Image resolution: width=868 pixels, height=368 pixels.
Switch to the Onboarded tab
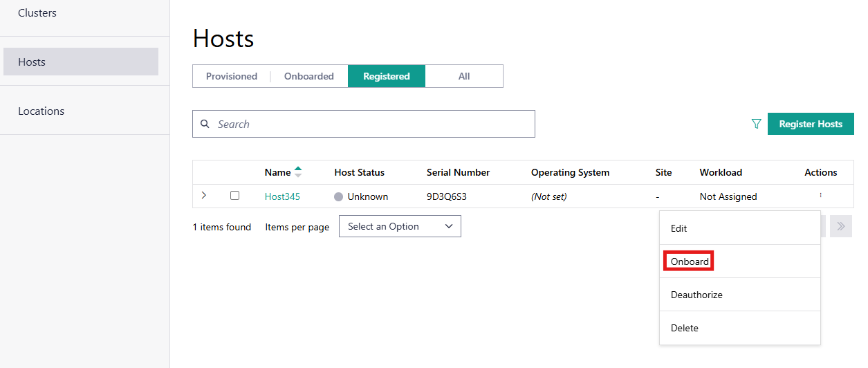(308, 76)
